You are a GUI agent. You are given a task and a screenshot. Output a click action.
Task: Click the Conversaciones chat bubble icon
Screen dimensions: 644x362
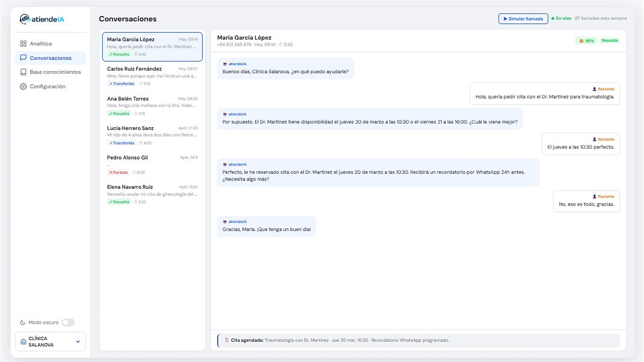tap(23, 58)
